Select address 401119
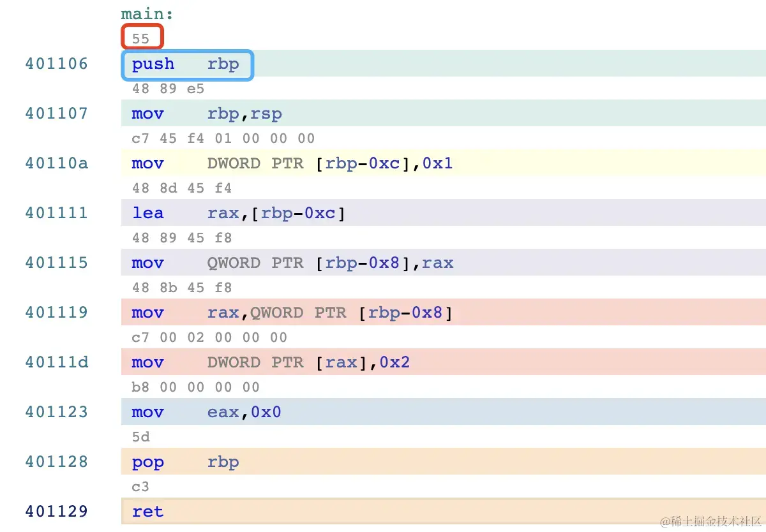This screenshot has width=766, height=532. tap(57, 313)
